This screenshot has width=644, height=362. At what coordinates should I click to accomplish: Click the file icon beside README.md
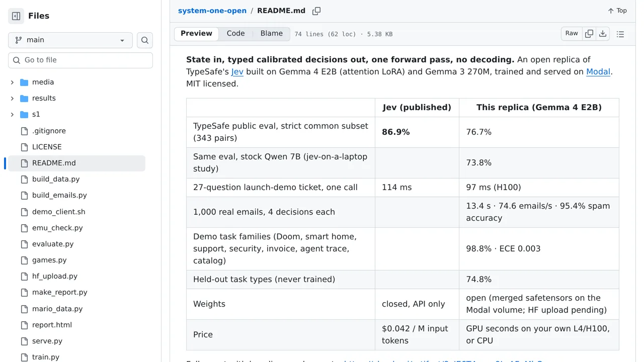click(x=24, y=163)
